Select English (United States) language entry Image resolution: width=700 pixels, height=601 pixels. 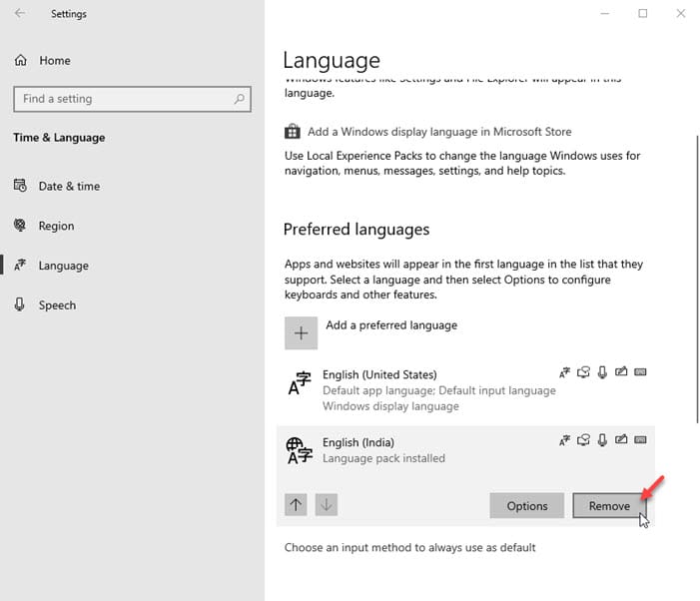(465, 390)
